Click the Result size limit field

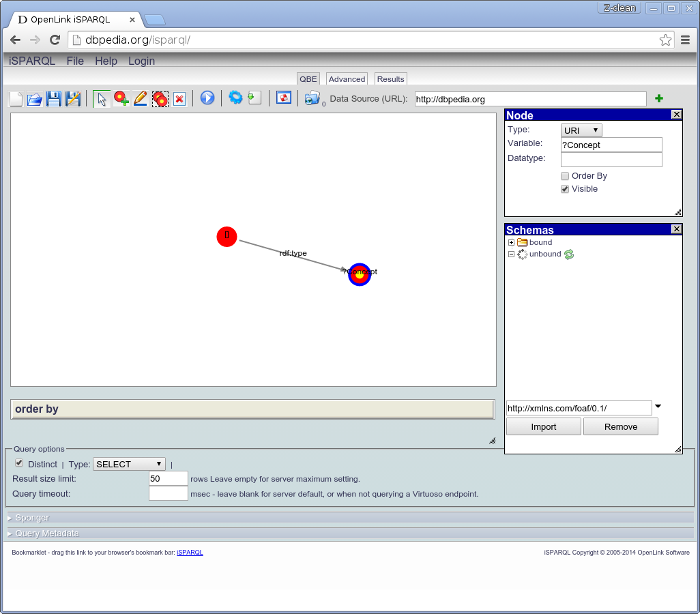pos(168,478)
